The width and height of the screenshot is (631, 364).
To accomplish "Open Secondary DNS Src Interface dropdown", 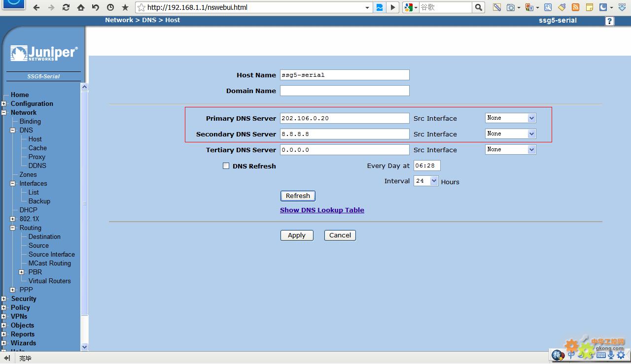I will [510, 134].
